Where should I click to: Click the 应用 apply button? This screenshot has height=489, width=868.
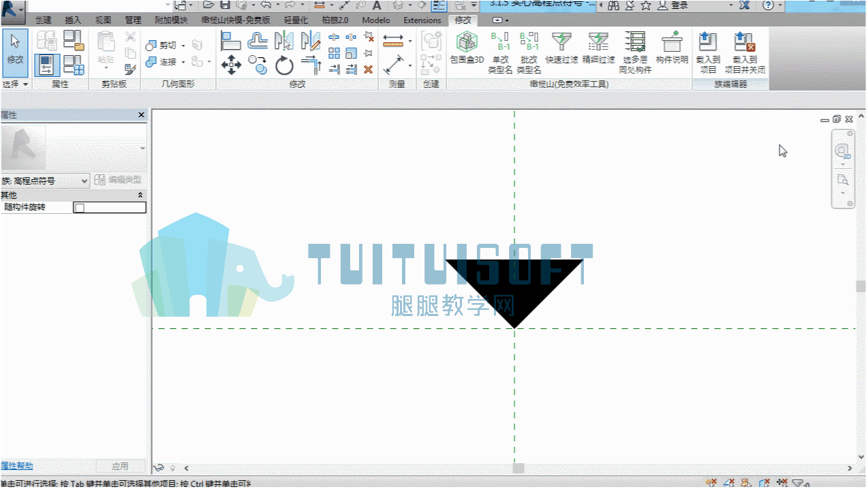coord(120,467)
